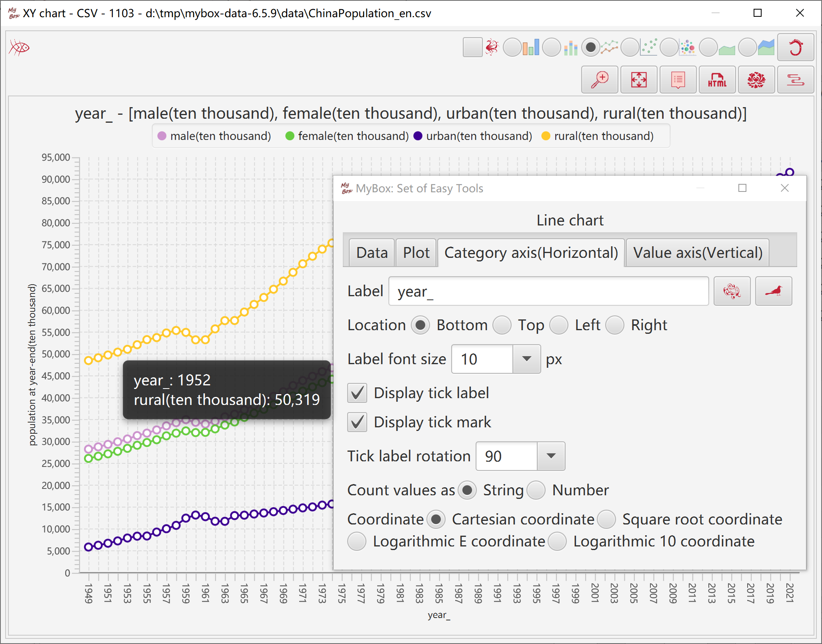Click the population at year-end vertical axis title
The width and height of the screenshot is (822, 644).
pyautogui.click(x=32, y=365)
